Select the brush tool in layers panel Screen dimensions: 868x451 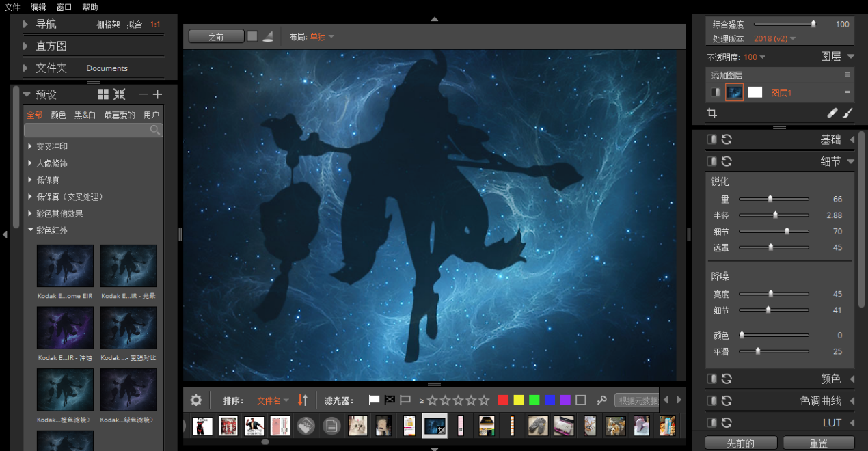click(x=847, y=113)
